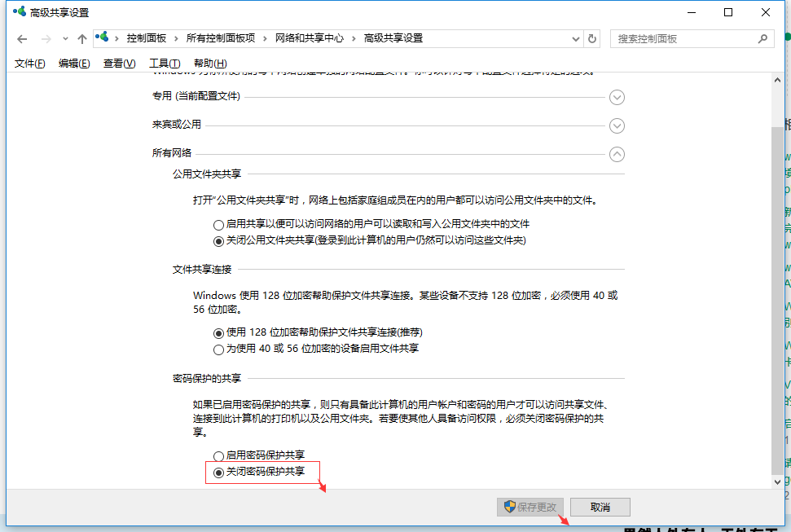Open the chevron after 控制面板 breadcrumb

click(176, 39)
